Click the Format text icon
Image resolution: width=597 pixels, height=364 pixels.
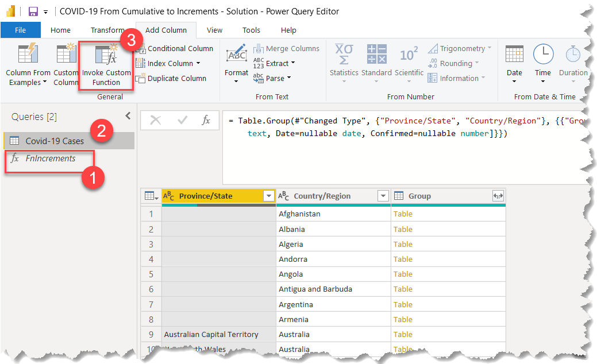coord(236,53)
